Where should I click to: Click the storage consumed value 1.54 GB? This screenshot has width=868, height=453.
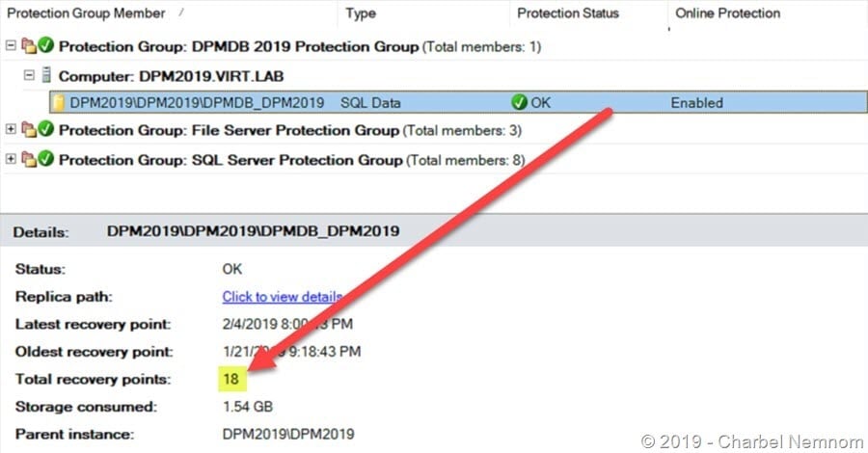pyautogui.click(x=248, y=407)
